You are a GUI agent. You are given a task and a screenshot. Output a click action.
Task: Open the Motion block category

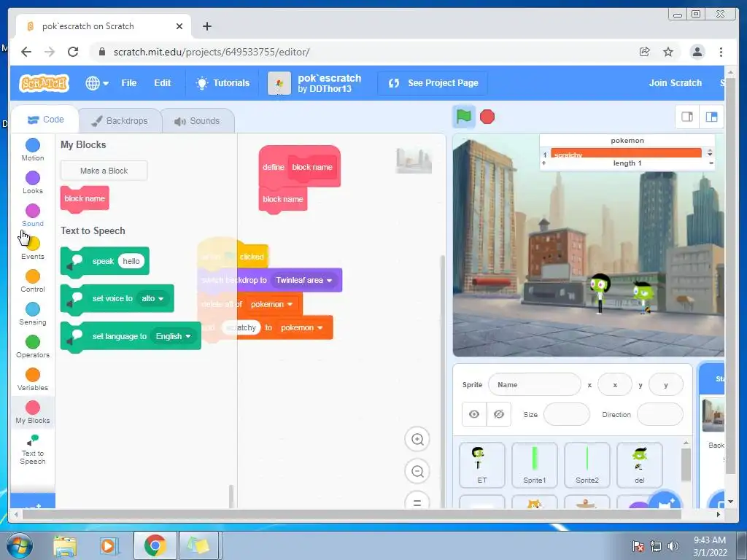(x=32, y=149)
